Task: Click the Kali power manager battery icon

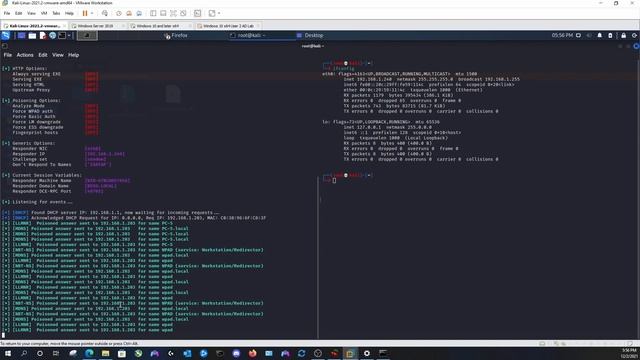Action: point(610,36)
